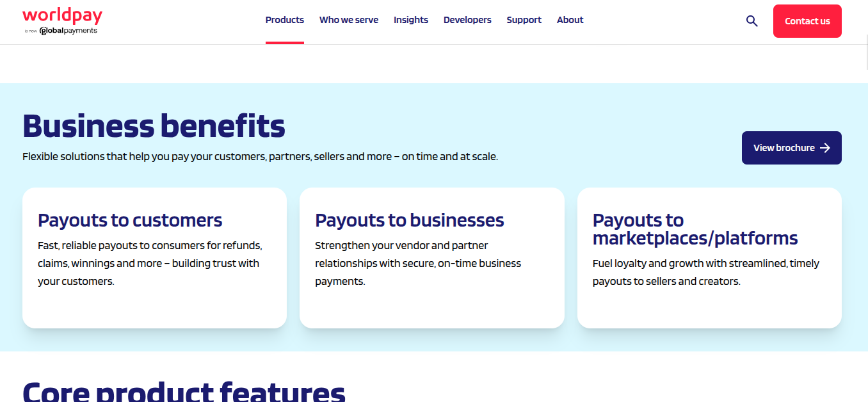This screenshot has height=402, width=868.
Task: Select the About menu item
Action: coord(570,20)
